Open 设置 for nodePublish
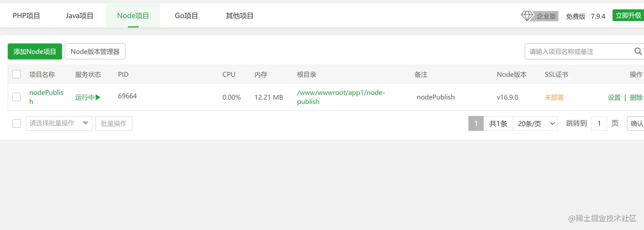Screen dimensions: 644x230 pos(614,98)
